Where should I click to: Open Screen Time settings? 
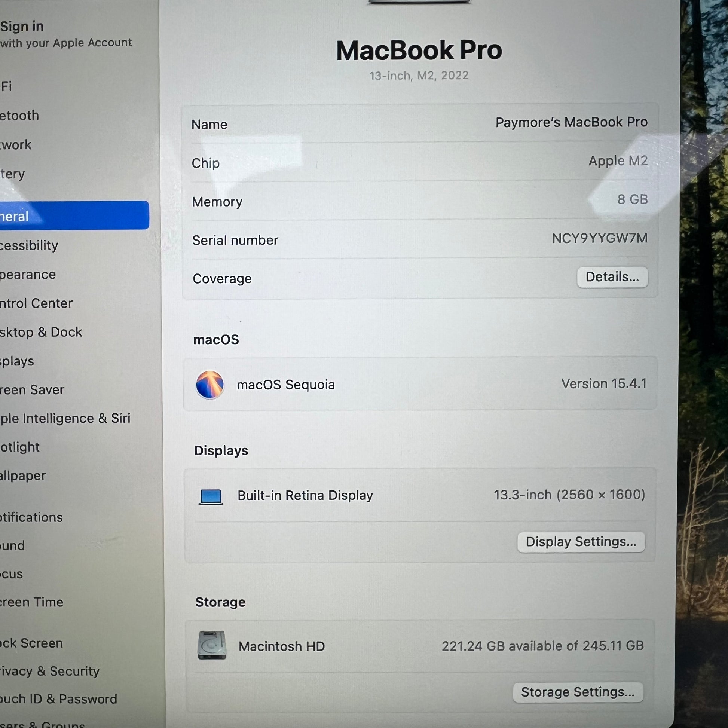click(x=32, y=602)
